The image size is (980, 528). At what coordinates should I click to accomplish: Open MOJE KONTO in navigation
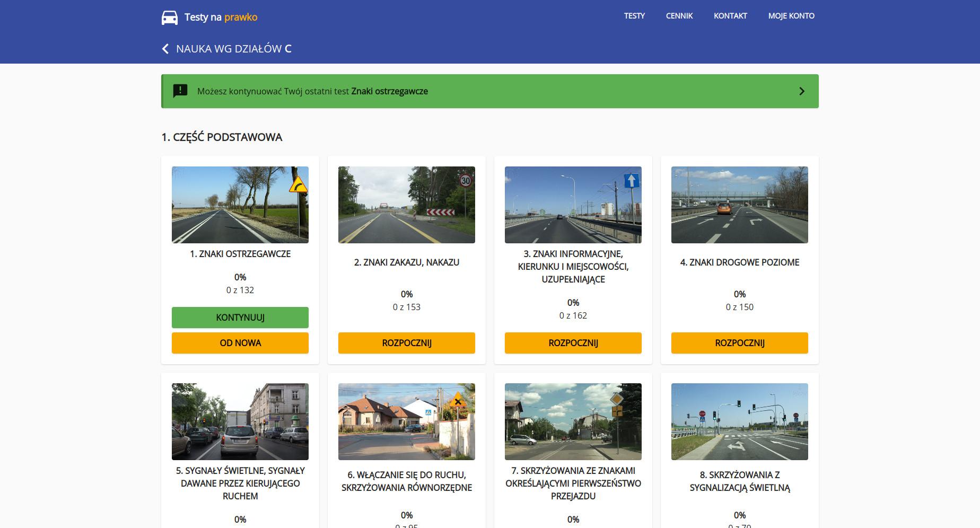click(791, 16)
